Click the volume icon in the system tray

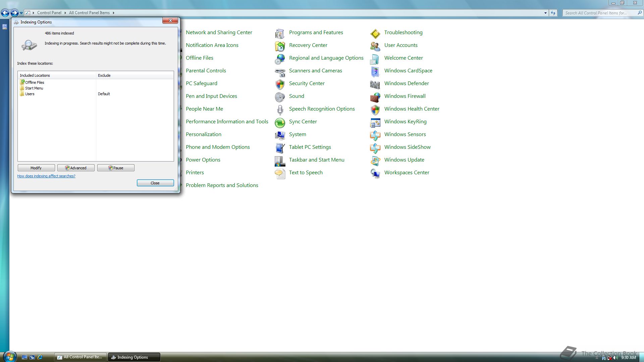tap(615, 358)
